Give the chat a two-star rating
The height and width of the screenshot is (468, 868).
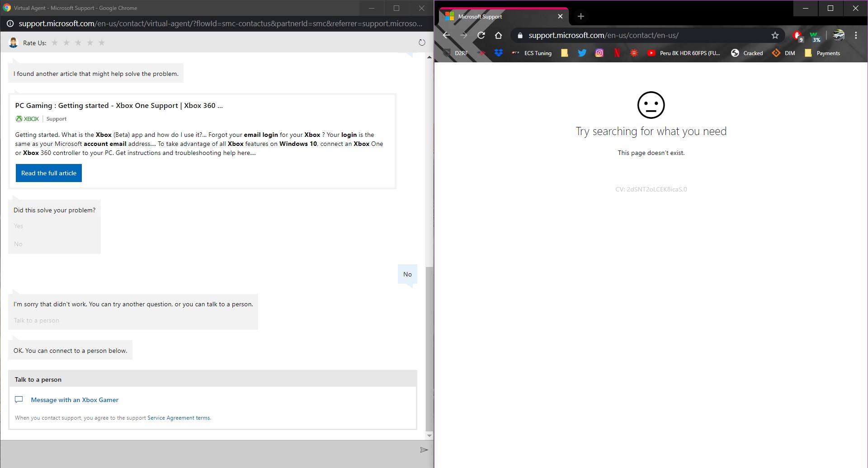coord(66,43)
